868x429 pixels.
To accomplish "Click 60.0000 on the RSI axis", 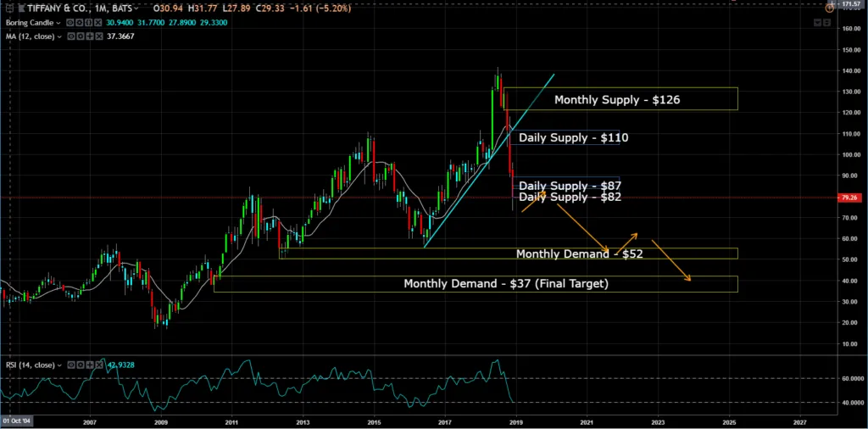I will 851,379.
